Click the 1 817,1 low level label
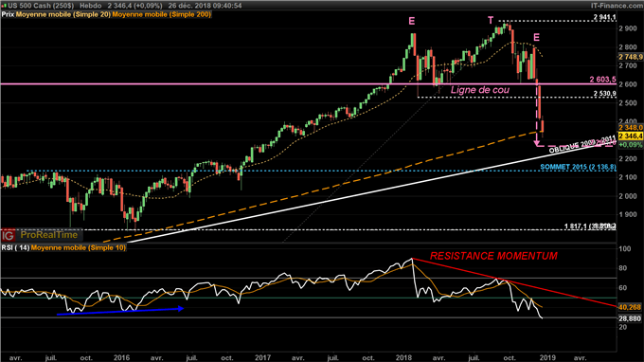 pos(590,226)
